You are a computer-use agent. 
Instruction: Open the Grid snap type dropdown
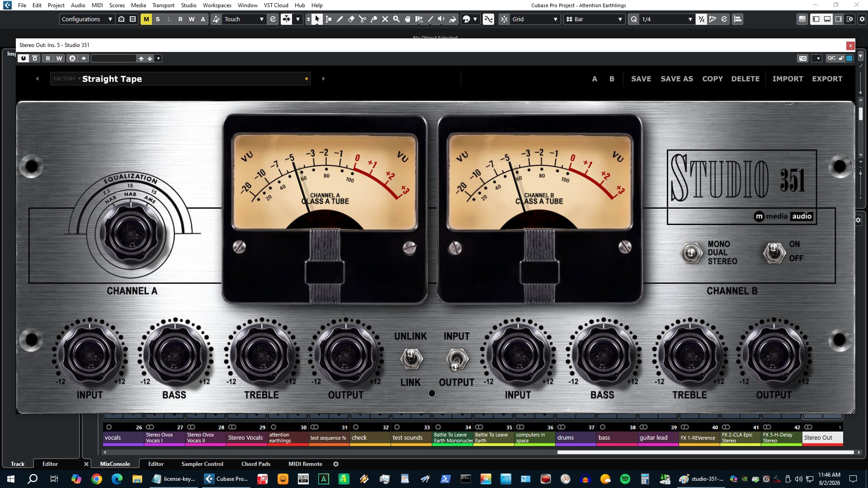[535, 19]
